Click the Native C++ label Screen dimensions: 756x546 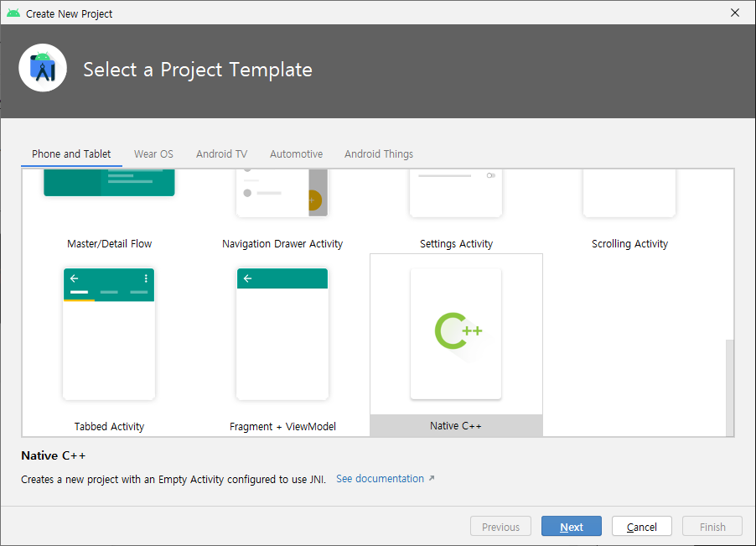tap(456, 426)
